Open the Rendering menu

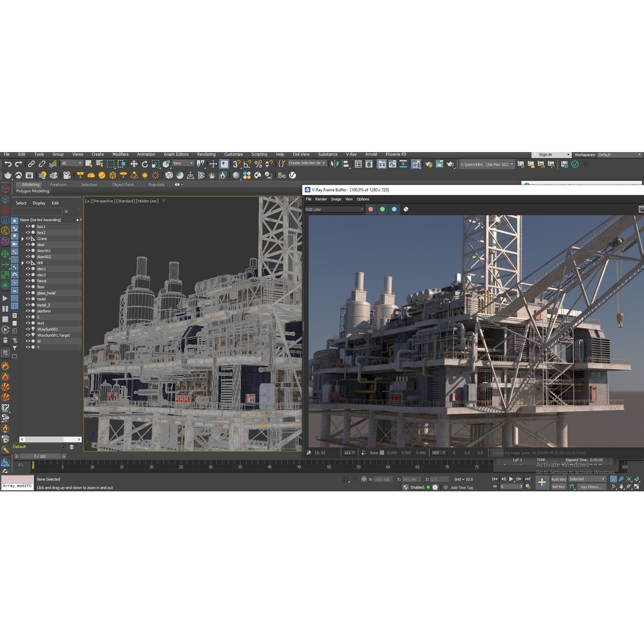206,154
